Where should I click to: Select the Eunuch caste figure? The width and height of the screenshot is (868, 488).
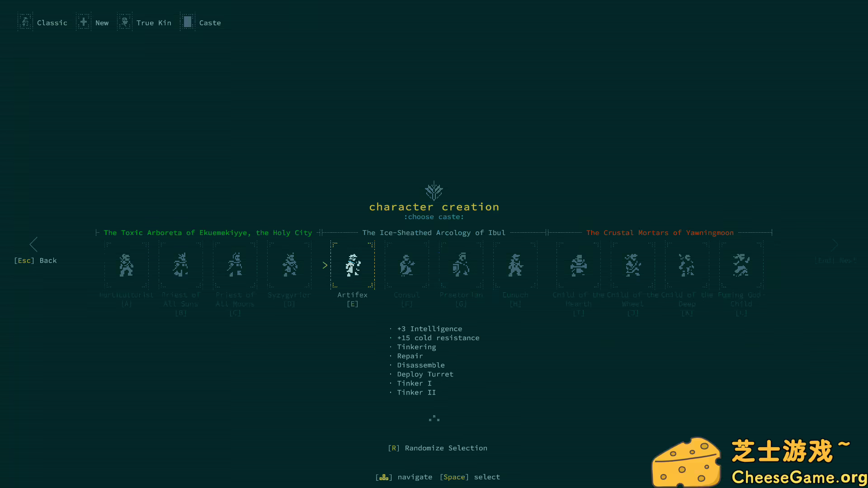tap(515, 266)
